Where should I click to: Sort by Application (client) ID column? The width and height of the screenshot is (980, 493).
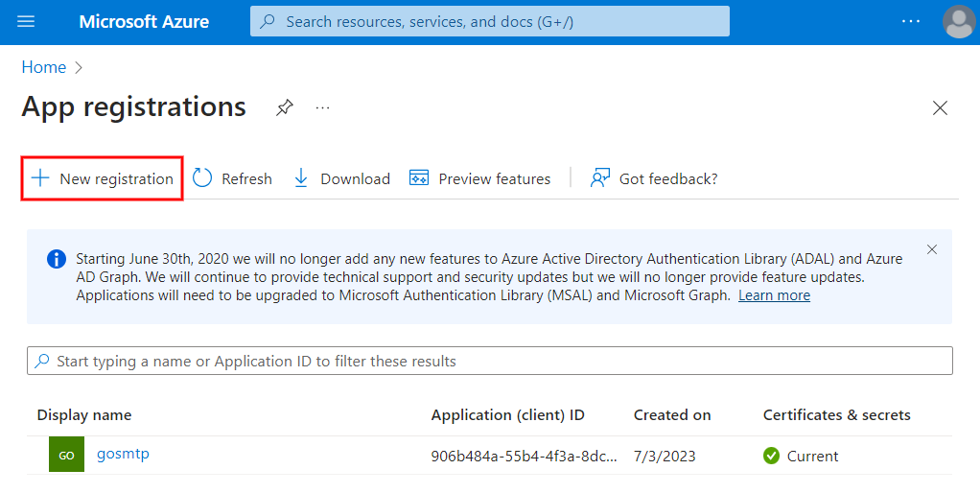508,415
